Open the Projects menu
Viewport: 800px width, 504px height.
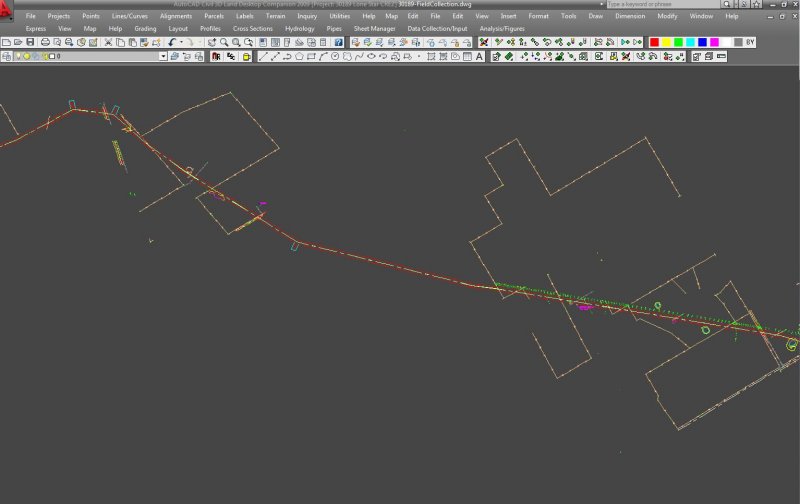point(59,16)
